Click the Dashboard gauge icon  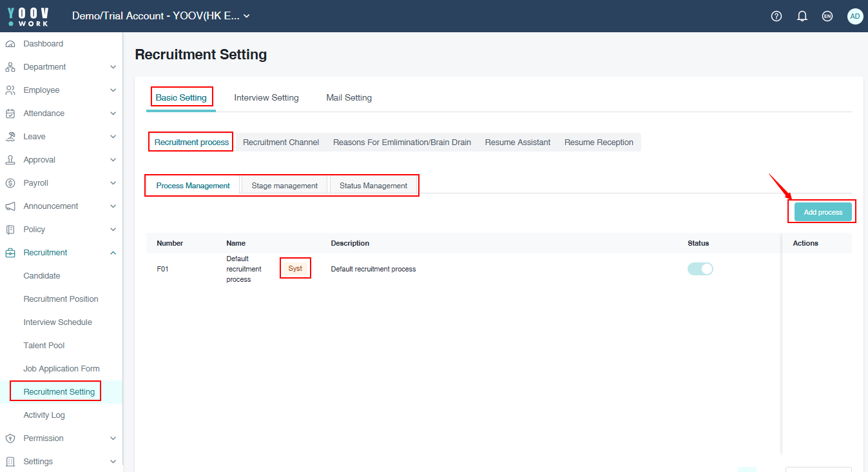[10, 44]
